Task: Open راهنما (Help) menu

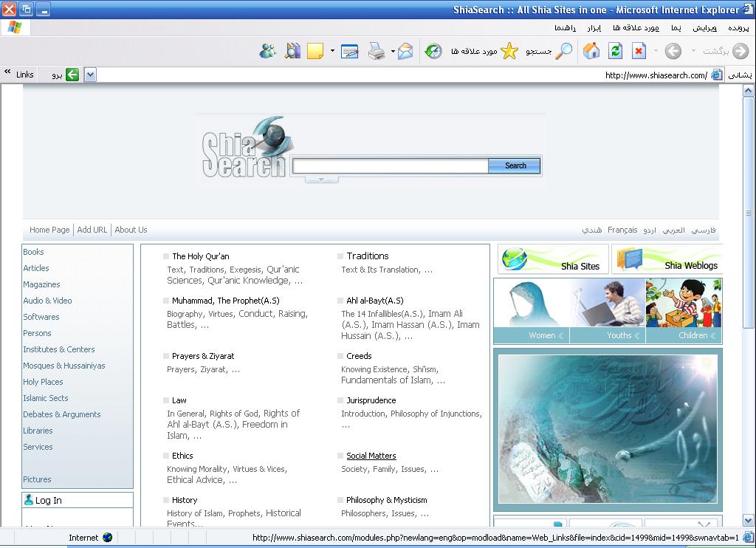Action: click(x=565, y=28)
